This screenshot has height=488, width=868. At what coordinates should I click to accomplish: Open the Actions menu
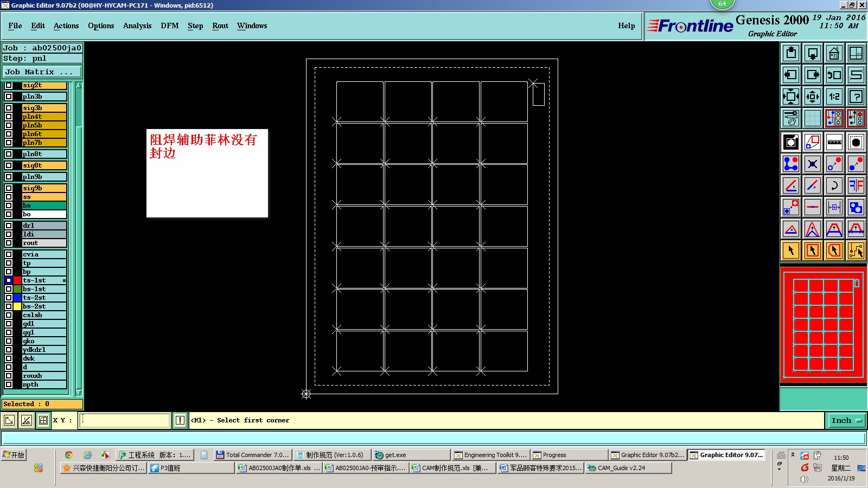(x=66, y=25)
